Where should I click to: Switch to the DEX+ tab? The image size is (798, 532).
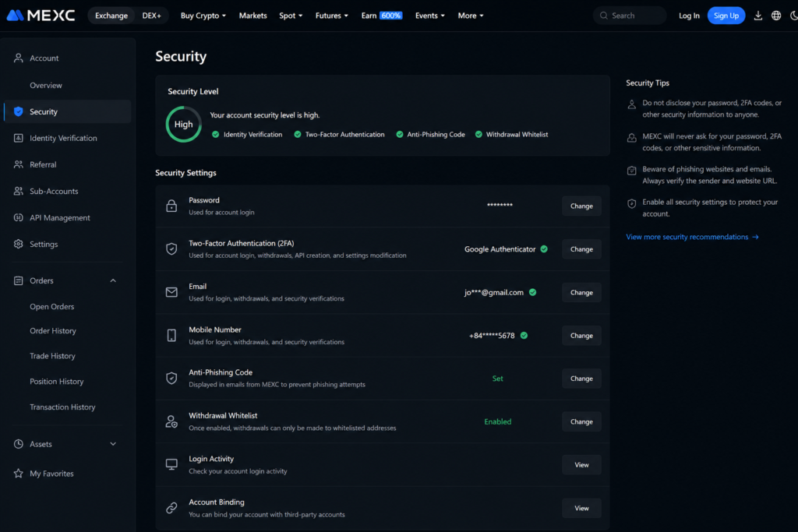tap(152, 16)
